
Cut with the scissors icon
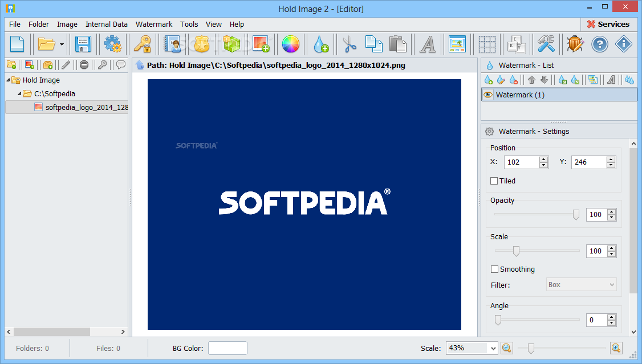point(350,44)
